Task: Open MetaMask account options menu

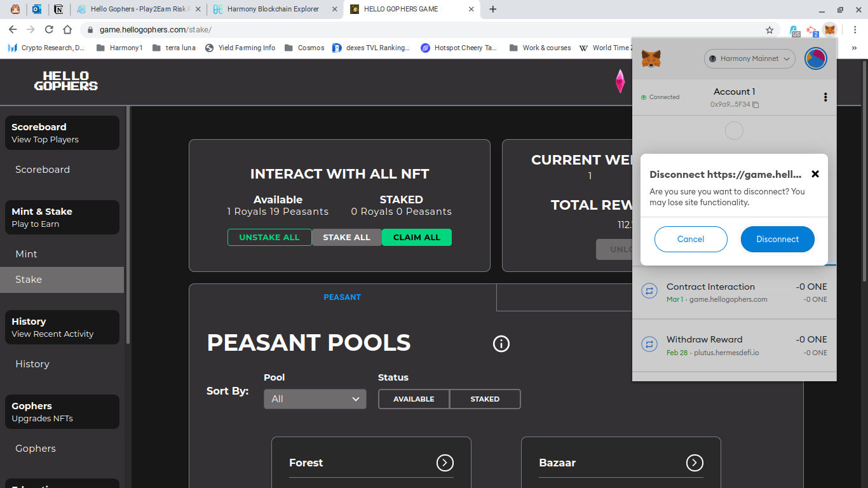Action: pyautogui.click(x=825, y=97)
